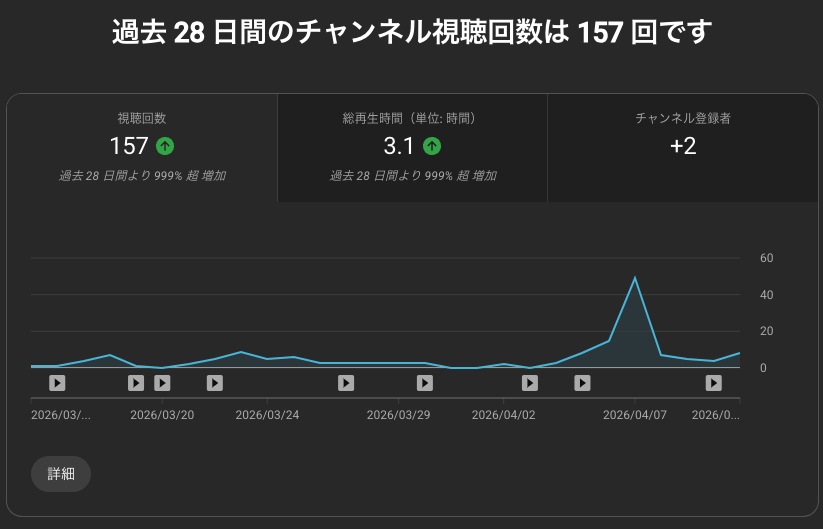Open the second video marker from the left

pyautogui.click(x=137, y=382)
